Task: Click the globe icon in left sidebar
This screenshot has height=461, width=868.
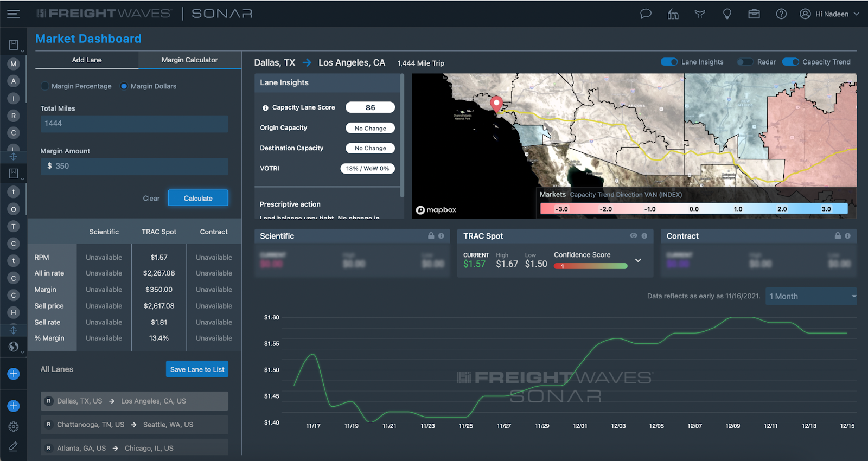Action: pos(14,347)
